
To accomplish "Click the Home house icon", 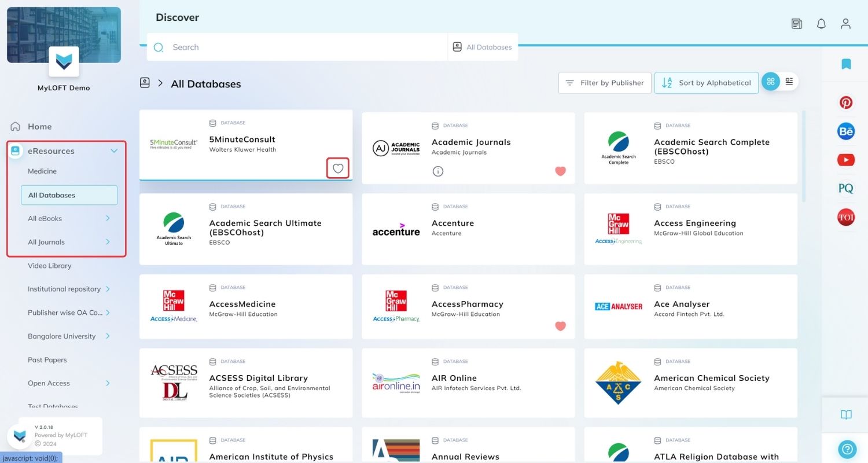I will 16,126.
